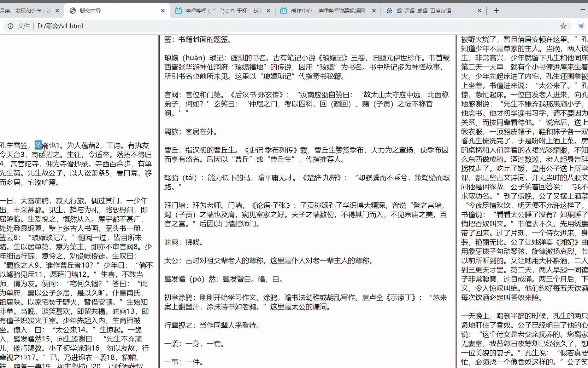Click the line starting 孔生雪笠 in left column
588x368 pixels.
click(75, 145)
